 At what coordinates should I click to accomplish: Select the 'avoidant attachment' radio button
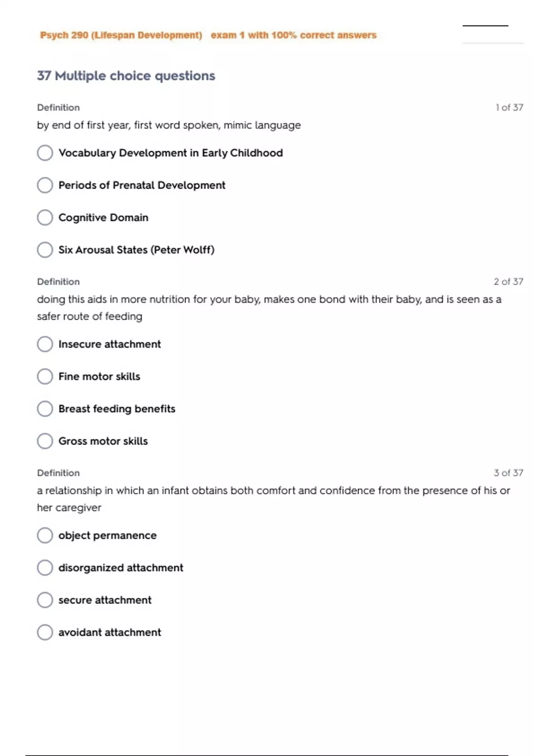(x=45, y=632)
